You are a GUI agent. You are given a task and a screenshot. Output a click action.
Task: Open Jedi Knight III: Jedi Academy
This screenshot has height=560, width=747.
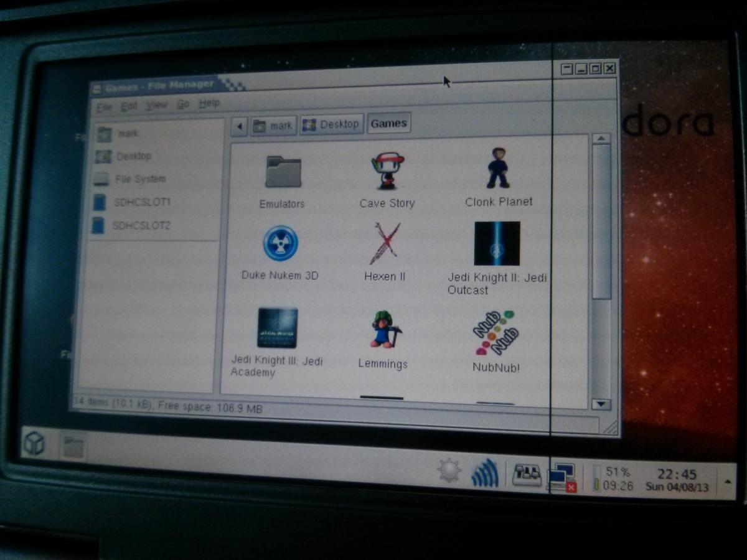[x=278, y=328]
